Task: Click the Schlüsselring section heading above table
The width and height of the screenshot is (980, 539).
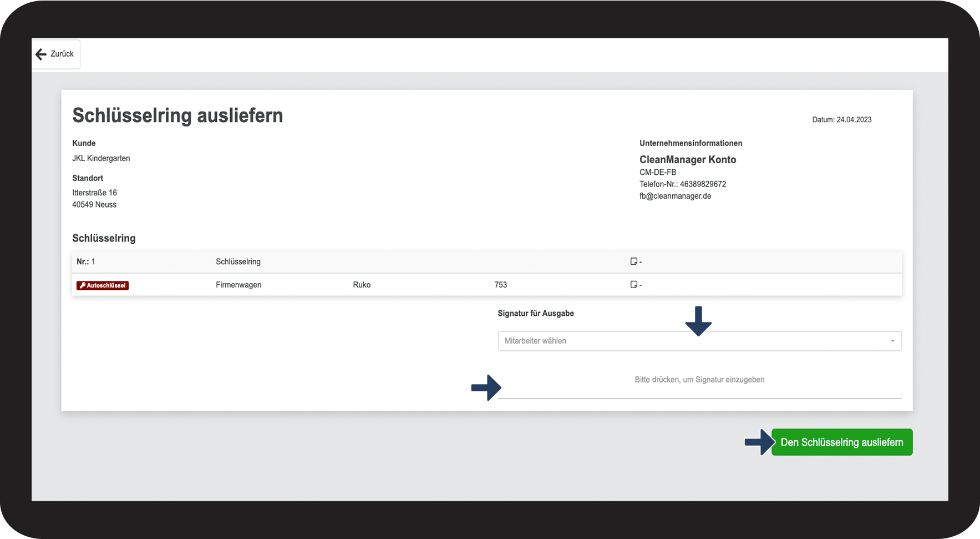Action: 104,238
